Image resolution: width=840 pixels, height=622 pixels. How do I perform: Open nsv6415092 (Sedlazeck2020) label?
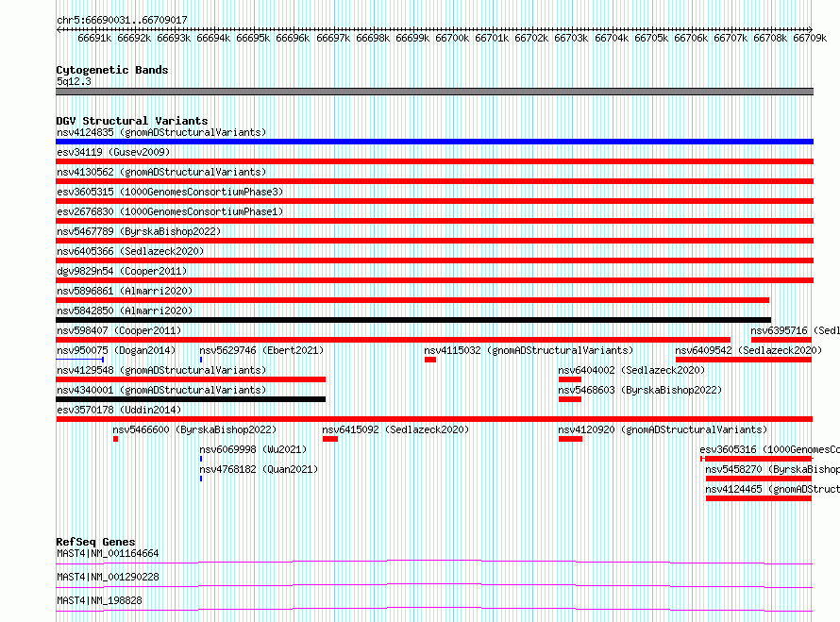point(395,429)
